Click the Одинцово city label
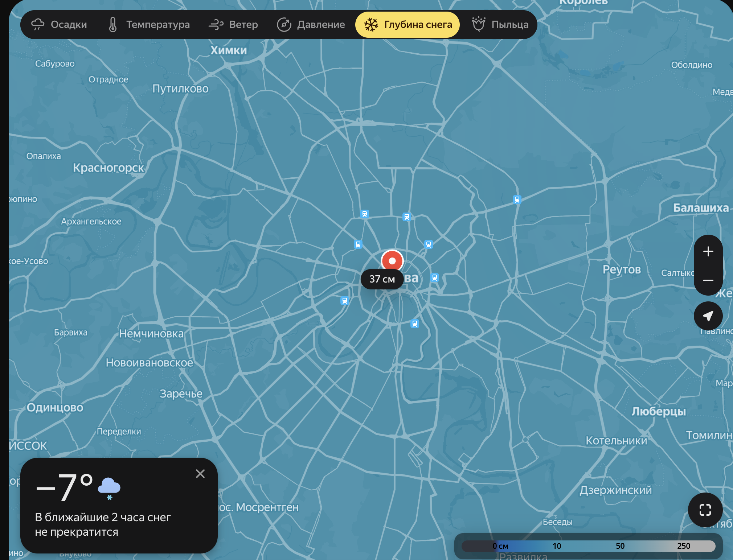This screenshot has height=560, width=733. click(x=55, y=407)
